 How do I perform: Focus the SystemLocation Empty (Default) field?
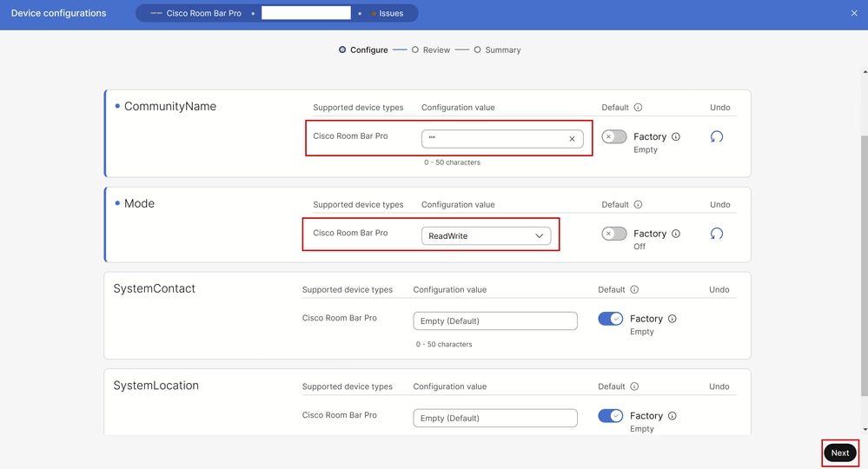(495, 418)
